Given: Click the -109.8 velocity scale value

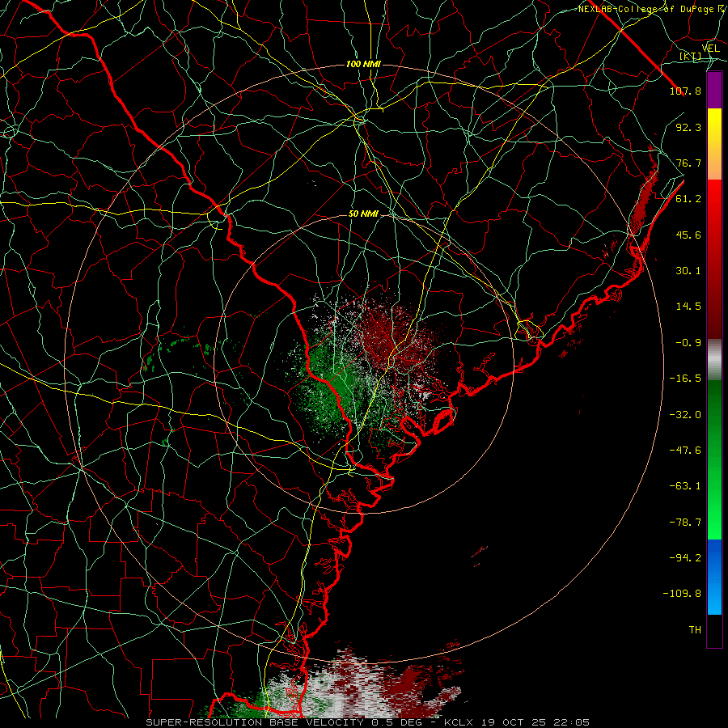Looking at the screenshot, I should tap(683, 594).
